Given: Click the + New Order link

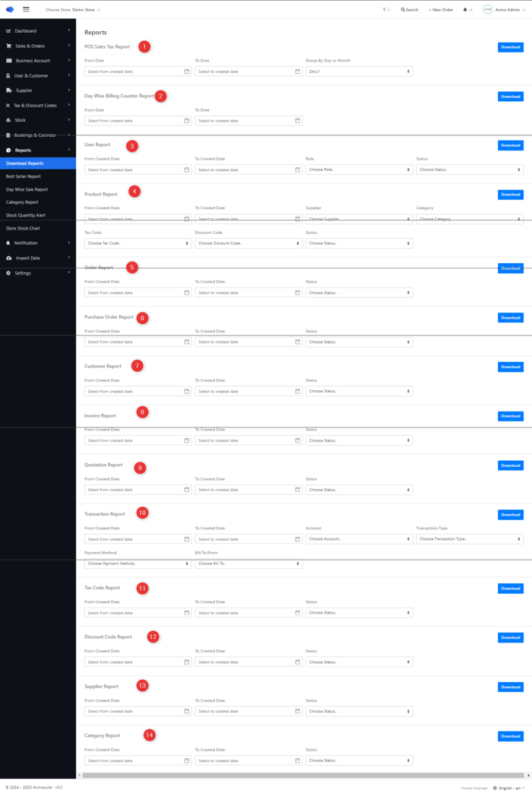Looking at the screenshot, I should click(x=441, y=10).
